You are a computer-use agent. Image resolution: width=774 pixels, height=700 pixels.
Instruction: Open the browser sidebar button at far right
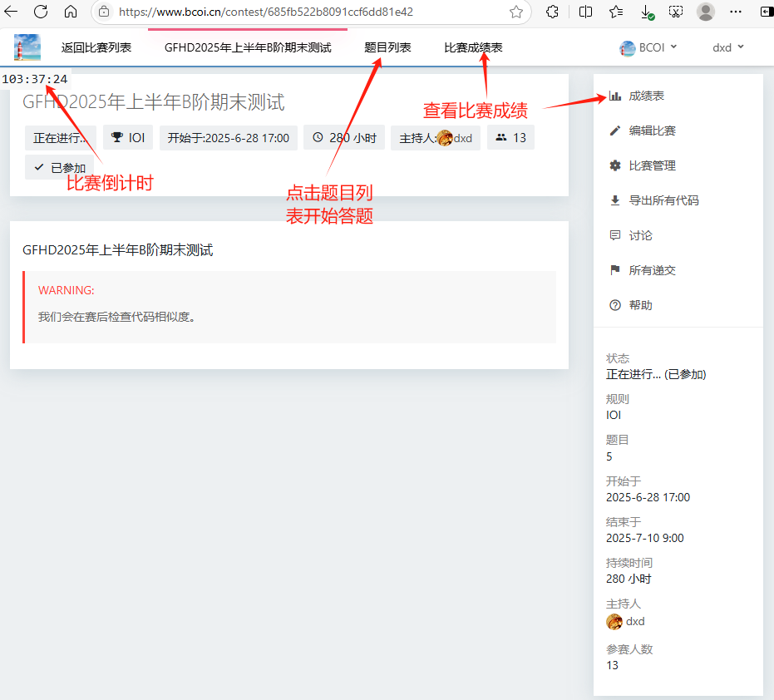pyautogui.click(x=767, y=12)
